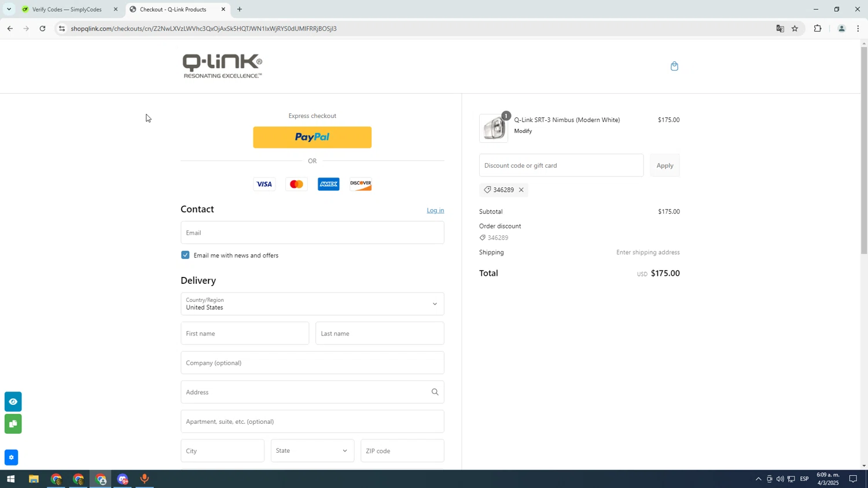Open the volume control in system tray
This screenshot has height=488, width=868.
pos(780,479)
